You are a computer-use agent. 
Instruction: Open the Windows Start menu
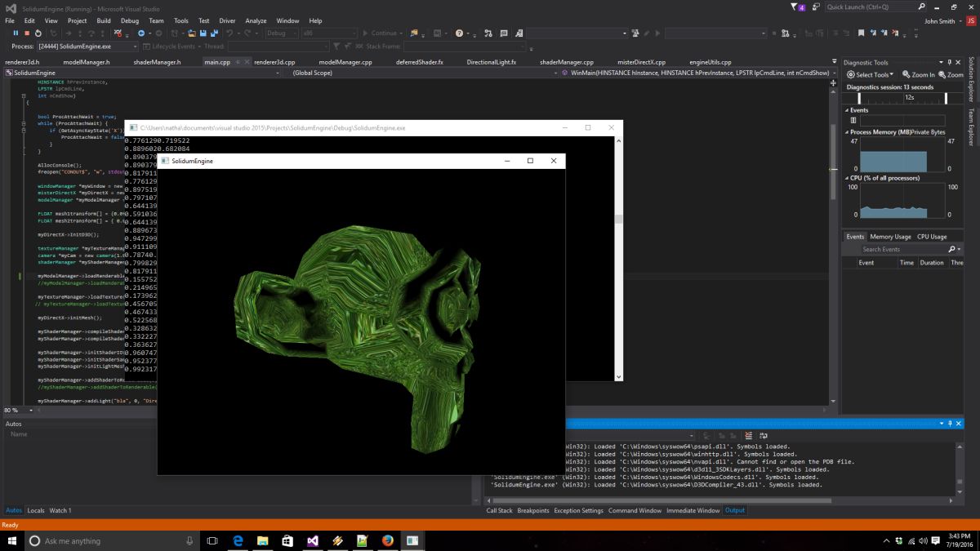point(11,540)
